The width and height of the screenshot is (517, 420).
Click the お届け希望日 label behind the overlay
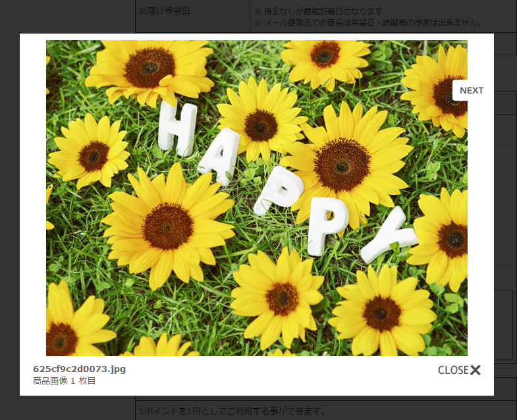(164, 11)
